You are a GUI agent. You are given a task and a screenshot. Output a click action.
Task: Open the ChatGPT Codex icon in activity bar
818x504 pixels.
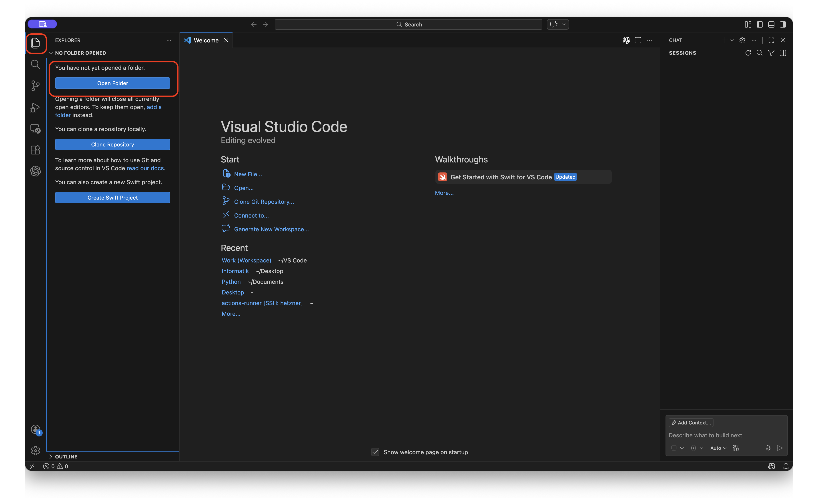(35, 171)
